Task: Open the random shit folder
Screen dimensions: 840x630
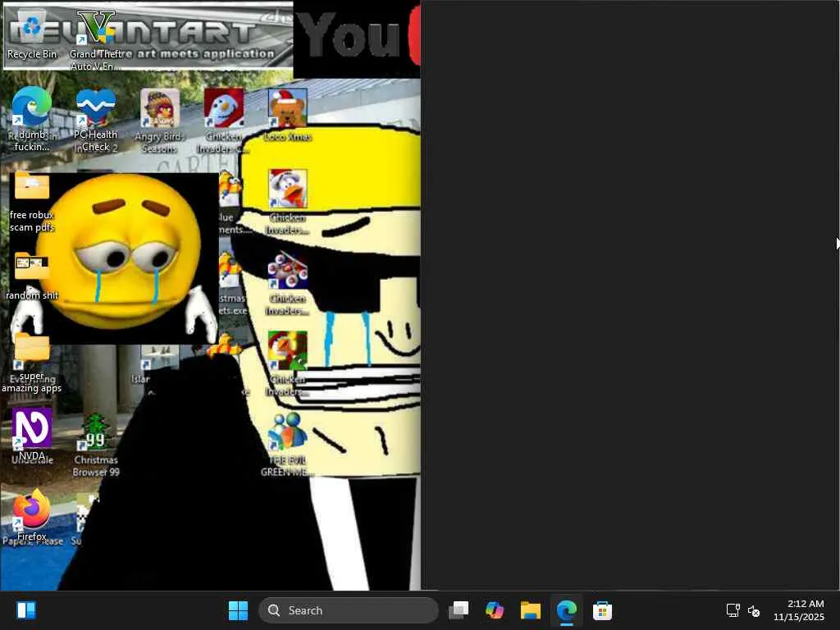Action: click(x=32, y=276)
